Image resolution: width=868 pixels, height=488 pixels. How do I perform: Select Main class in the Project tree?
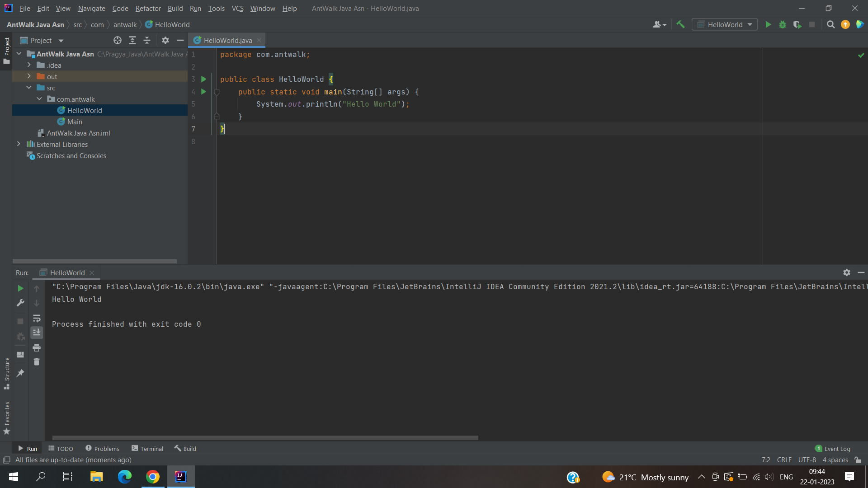tap(75, 122)
